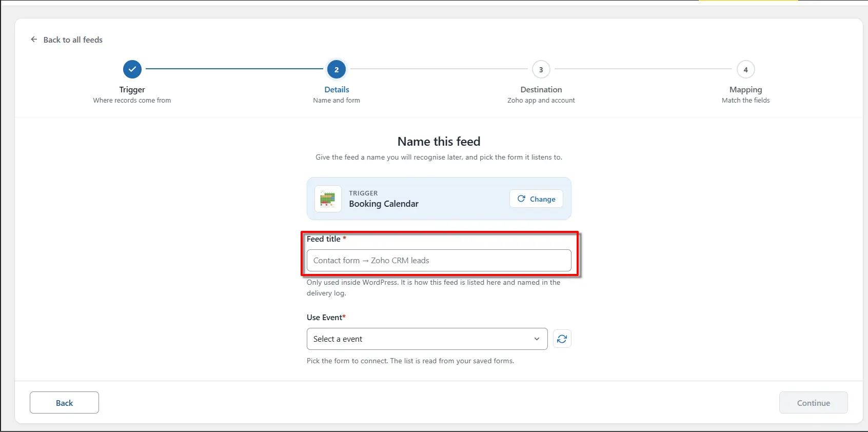Select step 3 Destination circle
Viewport: 868px width, 432px height.
541,69
